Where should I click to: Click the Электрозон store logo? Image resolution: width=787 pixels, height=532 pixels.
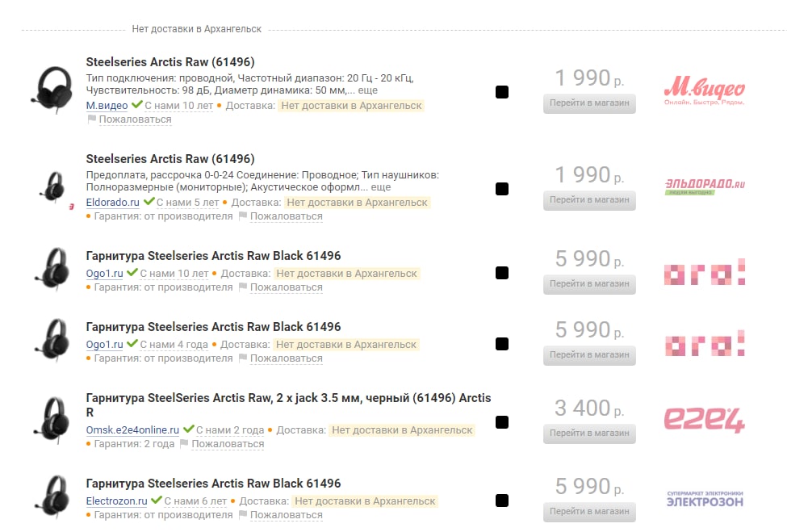click(x=705, y=500)
